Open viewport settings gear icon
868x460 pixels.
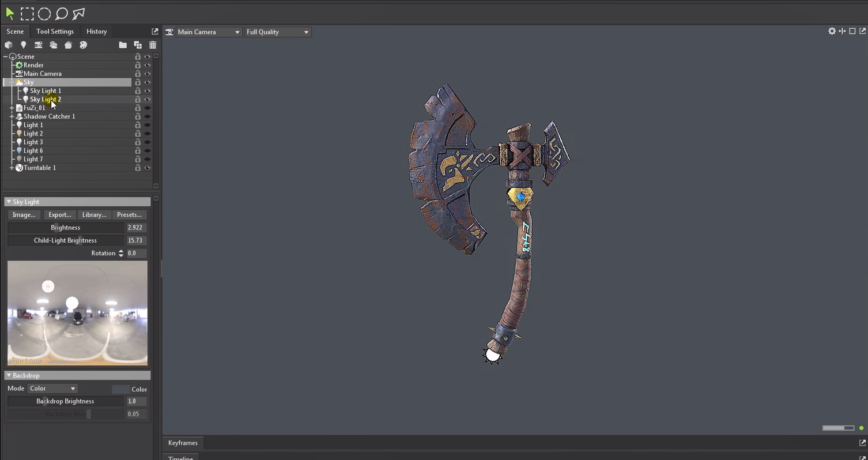tap(832, 32)
